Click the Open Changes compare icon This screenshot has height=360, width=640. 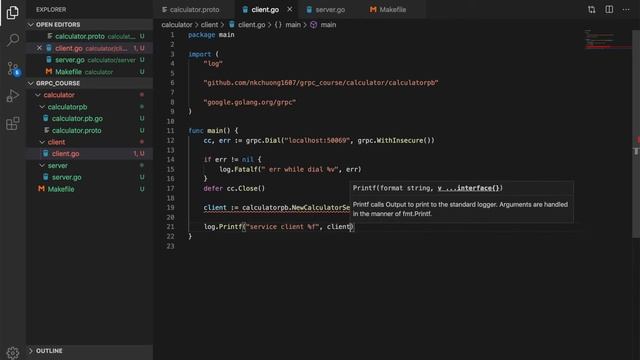[591, 9]
